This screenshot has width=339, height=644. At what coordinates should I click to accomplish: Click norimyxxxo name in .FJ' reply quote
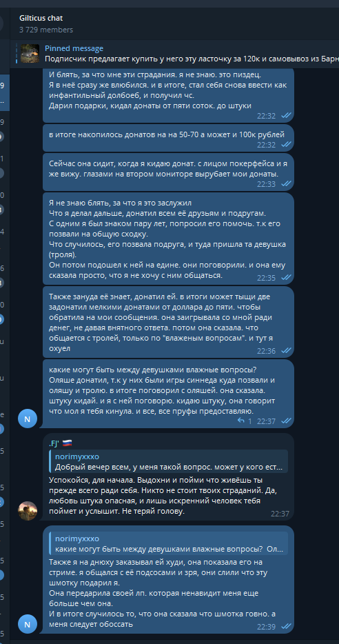click(77, 456)
